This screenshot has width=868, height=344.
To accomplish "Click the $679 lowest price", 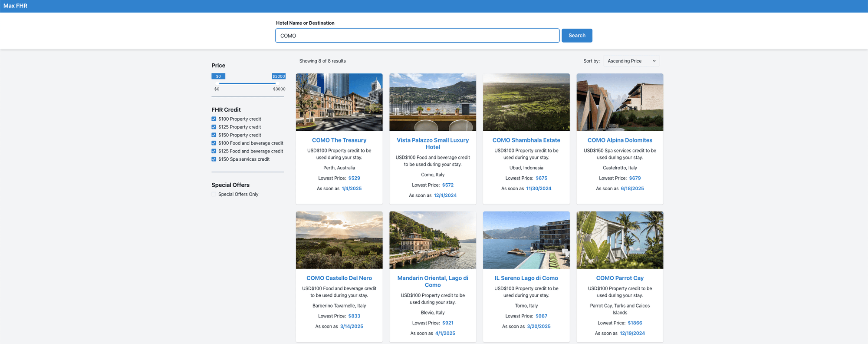I will [x=635, y=178].
